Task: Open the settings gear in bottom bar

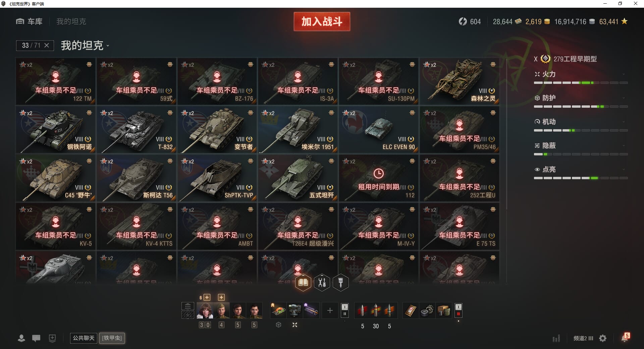Action: 603,338
